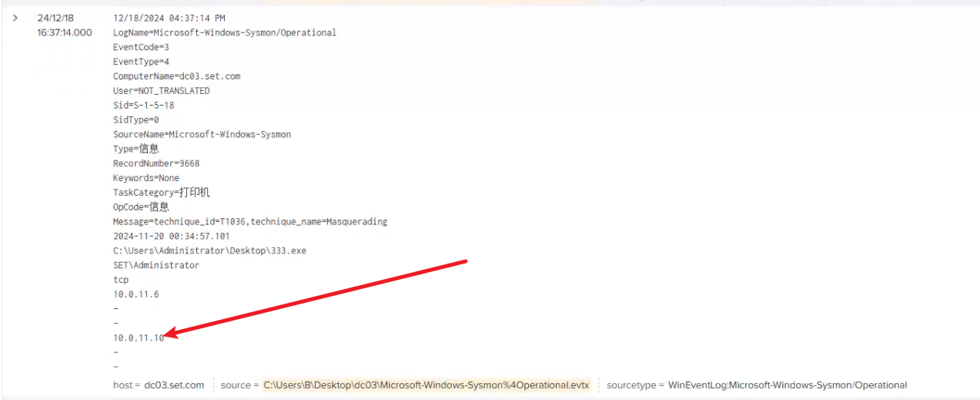Click RecordNumber=9668 line
Screen dimensions: 980x400
click(156, 163)
